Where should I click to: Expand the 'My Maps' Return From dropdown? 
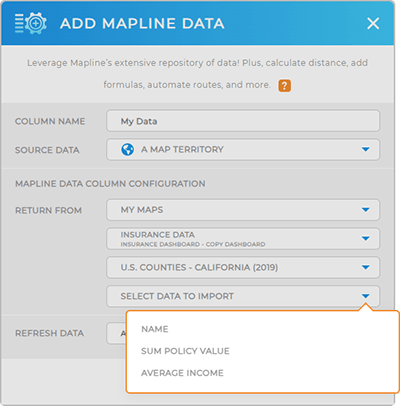click(x=243, y=210)
